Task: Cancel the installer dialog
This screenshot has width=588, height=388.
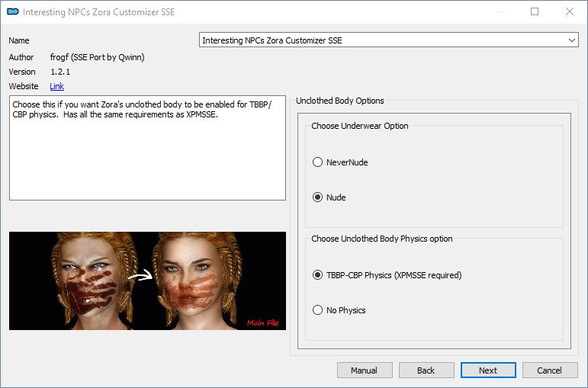Action: (550, 370)
